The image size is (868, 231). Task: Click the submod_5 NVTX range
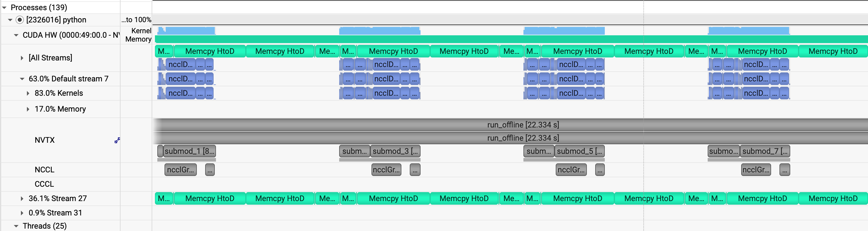coord(579,151)
